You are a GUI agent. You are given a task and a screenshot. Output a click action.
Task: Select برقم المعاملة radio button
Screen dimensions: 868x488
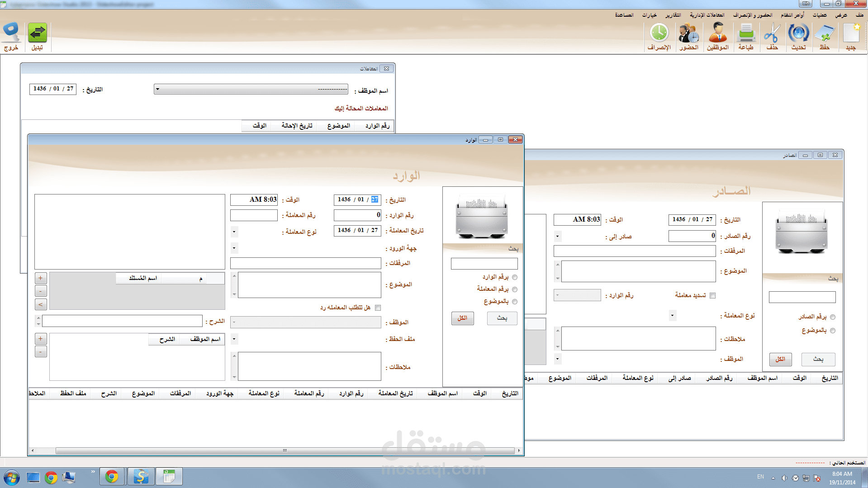[515, 289]
